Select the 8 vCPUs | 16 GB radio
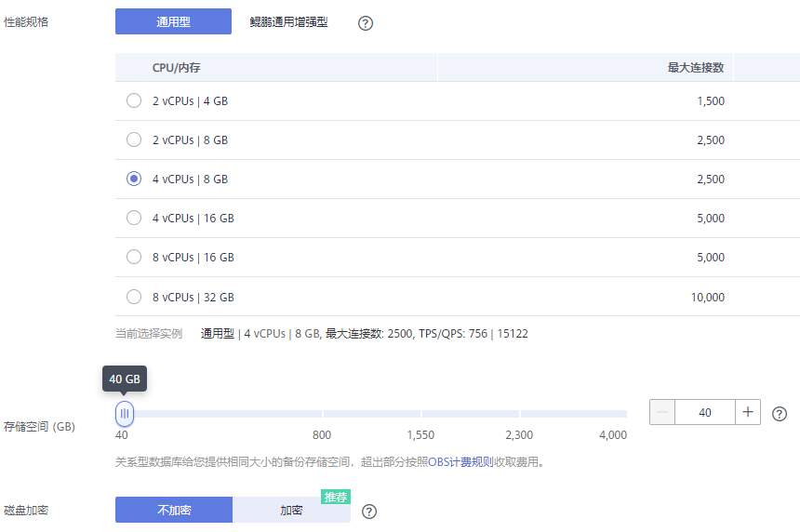This screenshot has height=532, width=800. [134, 257]
